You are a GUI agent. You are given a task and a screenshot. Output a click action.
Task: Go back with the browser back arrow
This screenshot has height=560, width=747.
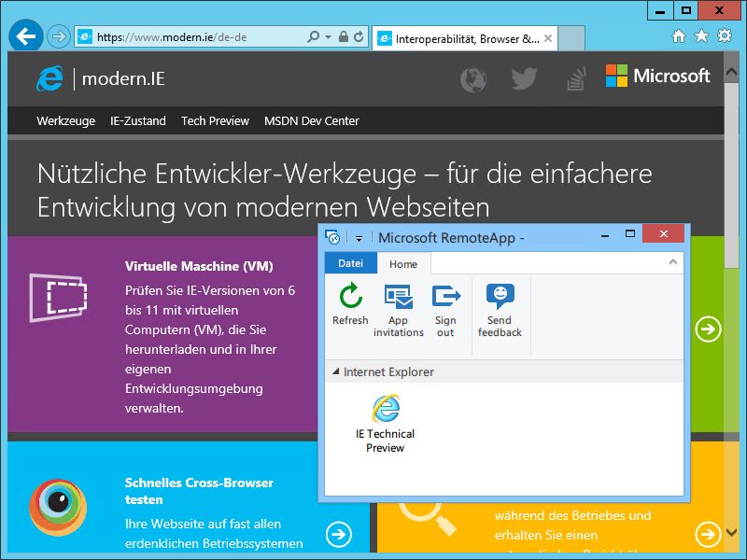26,35
